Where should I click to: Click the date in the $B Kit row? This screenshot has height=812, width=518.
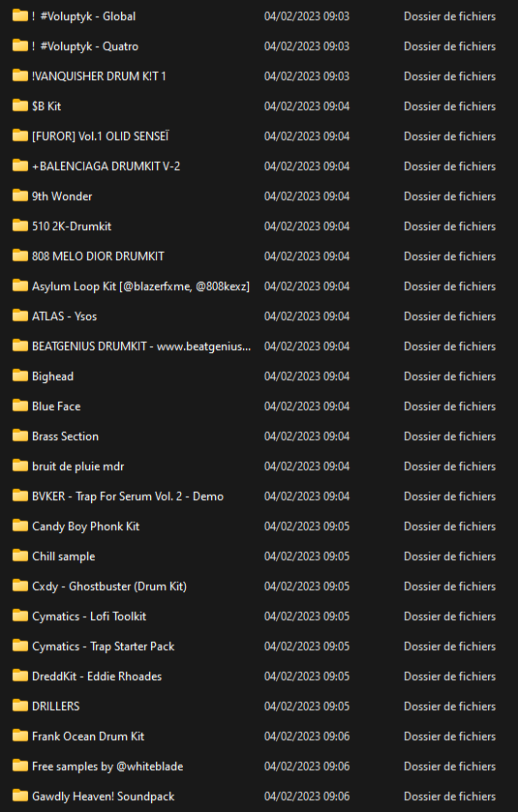[x=307, y=106]
